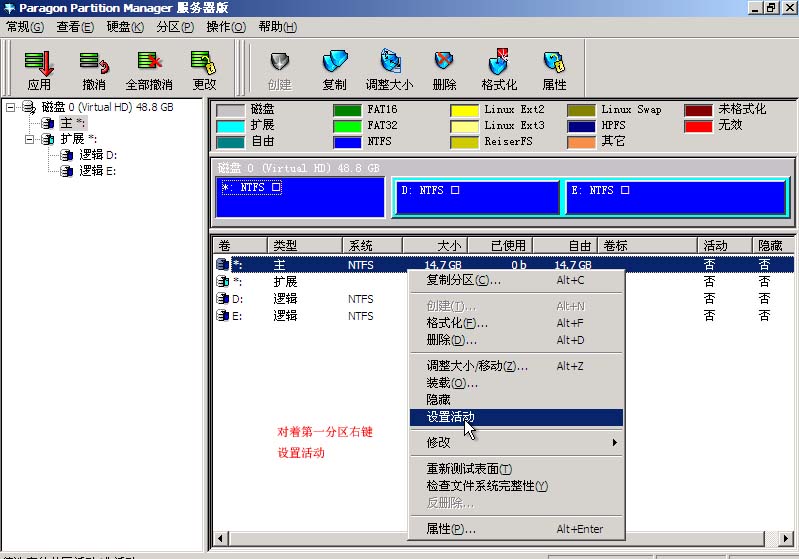Click the 未格式化 legend color swatch
This screenshot has width=799, height=559.
click(x=698, y=110)
